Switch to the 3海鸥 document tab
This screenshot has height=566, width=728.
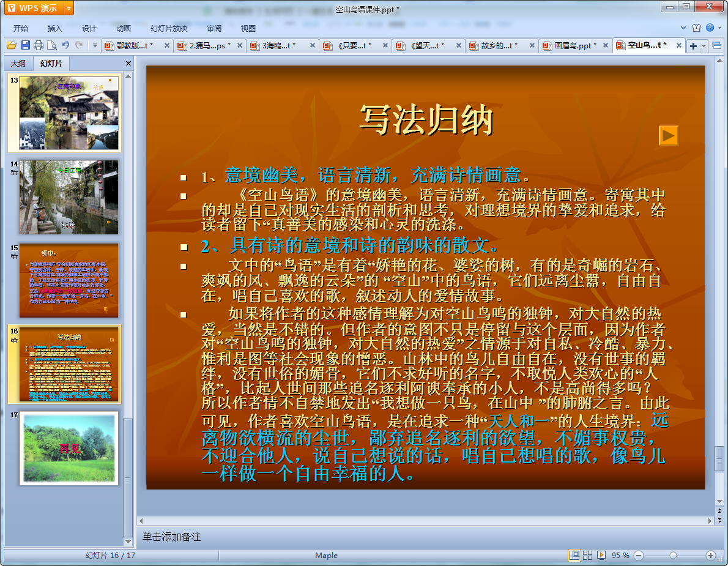click(278, 45)
